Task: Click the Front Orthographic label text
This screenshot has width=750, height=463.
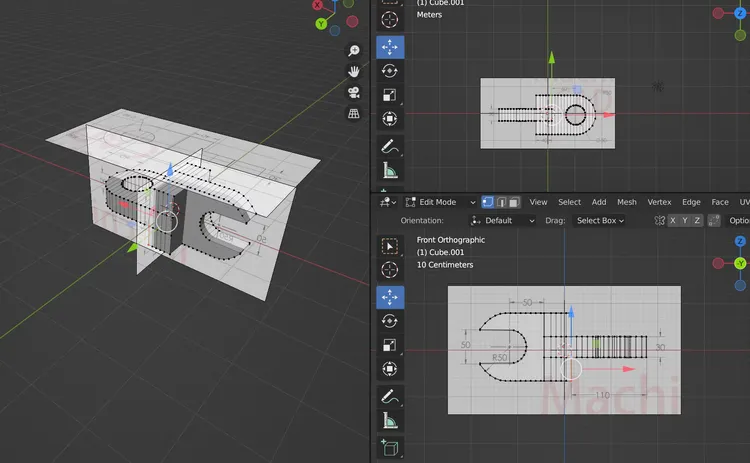Action: pyautogui.click(x=451, y=240)
